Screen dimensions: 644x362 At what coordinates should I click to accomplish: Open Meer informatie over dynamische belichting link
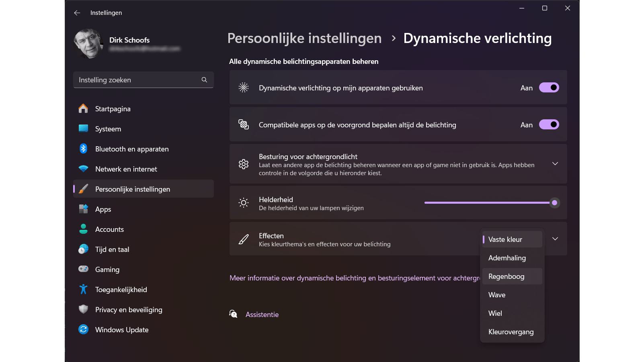click(x=354, y=278)
